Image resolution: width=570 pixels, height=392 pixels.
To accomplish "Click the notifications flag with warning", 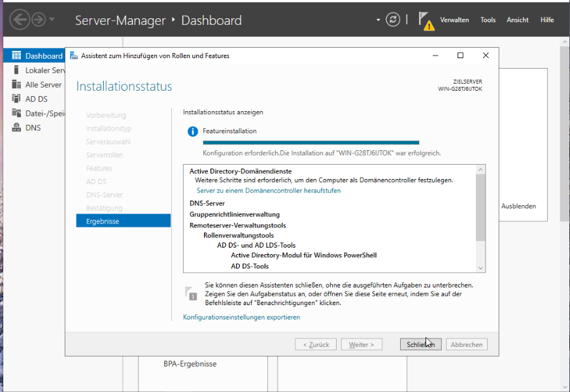I will tap(426, 21).
